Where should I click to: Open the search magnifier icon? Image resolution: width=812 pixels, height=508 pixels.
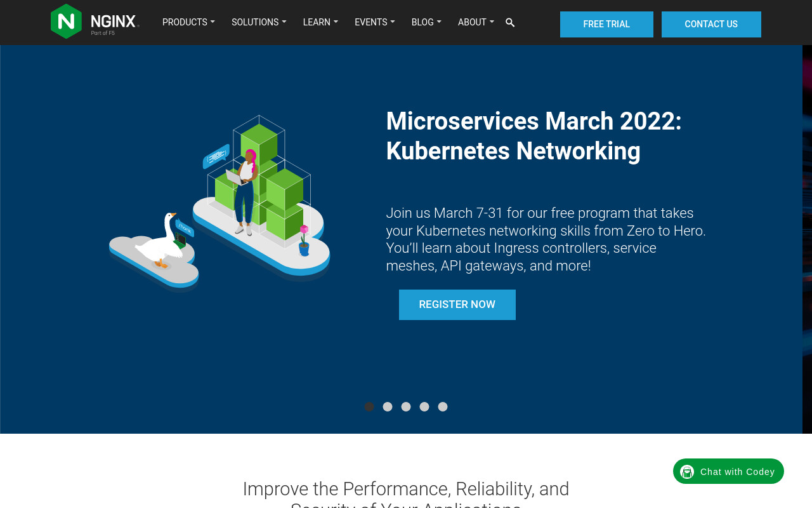coord(510,23)
